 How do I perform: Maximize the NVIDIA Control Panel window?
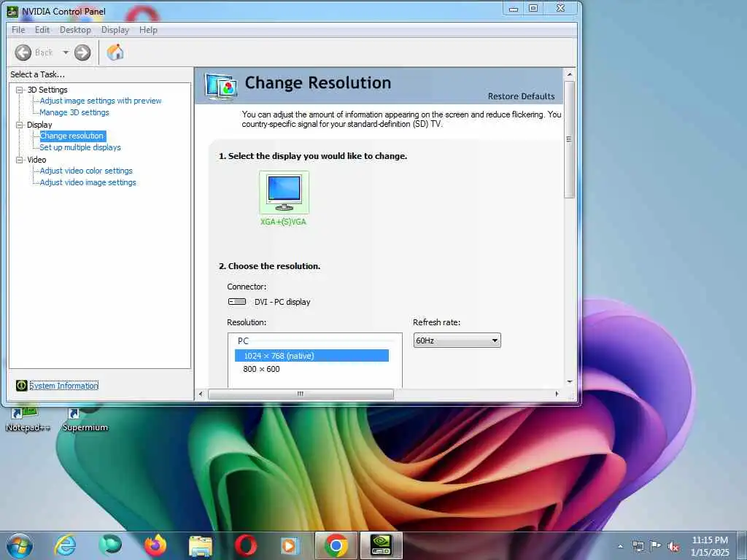click(533, 9)
